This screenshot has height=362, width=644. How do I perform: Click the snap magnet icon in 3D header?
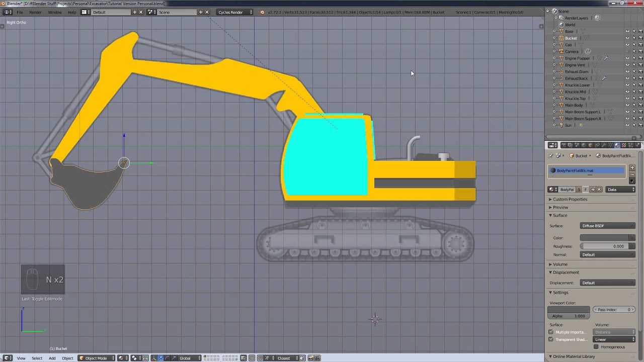click(260, 358)
